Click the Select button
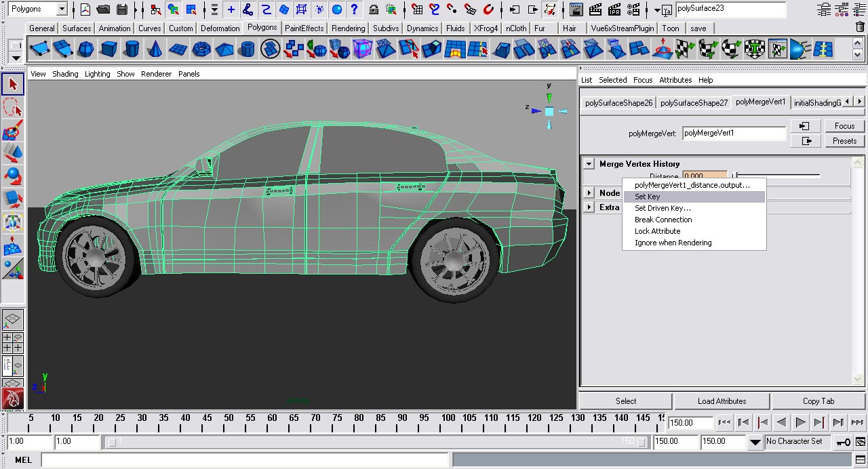Screen dimensions: 868x469 [626, 401]
